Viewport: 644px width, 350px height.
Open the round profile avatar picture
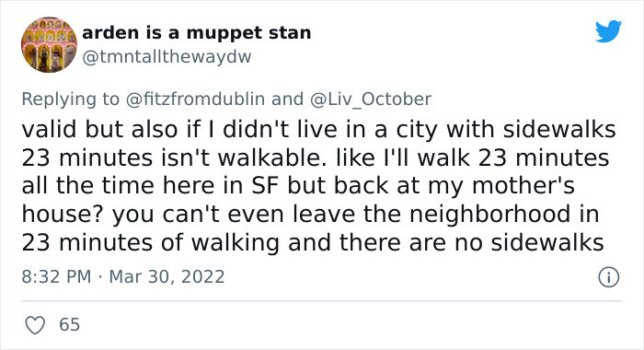pos(50,45)
